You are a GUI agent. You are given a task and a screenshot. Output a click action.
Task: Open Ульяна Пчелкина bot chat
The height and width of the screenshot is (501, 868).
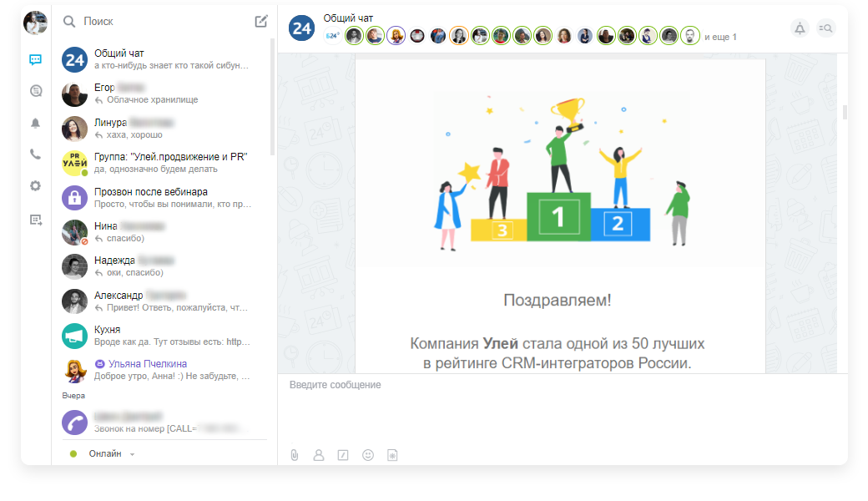coord(164,371)
